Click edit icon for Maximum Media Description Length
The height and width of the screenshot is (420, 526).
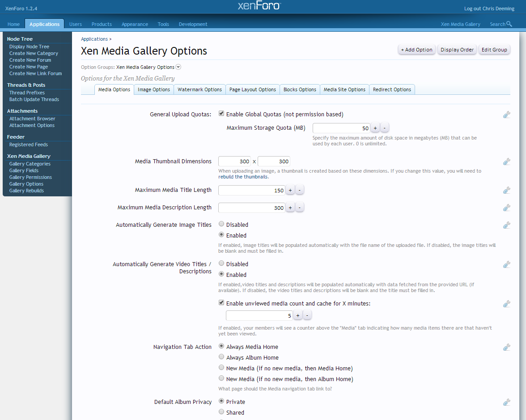[x=506, y=208]
